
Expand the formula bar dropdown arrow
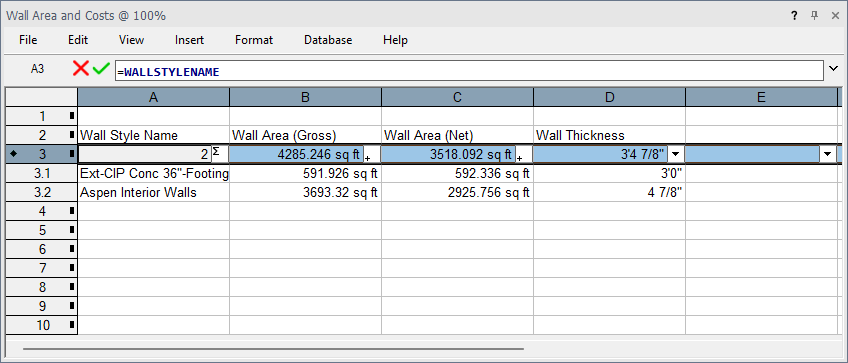point(833,69)
